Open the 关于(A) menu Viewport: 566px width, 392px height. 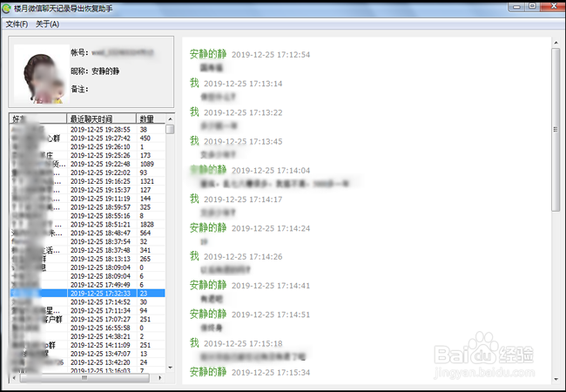[x=47, y=24]
